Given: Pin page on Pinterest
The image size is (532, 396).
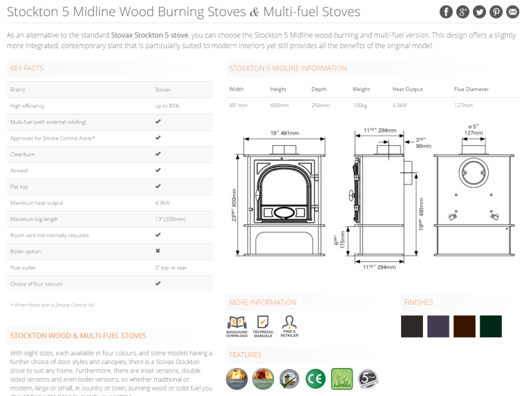Looking at the screenshot, I should (495, 12).
